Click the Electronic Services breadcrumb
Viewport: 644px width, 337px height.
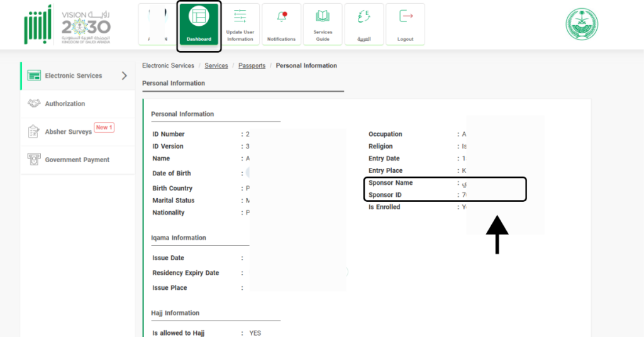pos(168,65)
